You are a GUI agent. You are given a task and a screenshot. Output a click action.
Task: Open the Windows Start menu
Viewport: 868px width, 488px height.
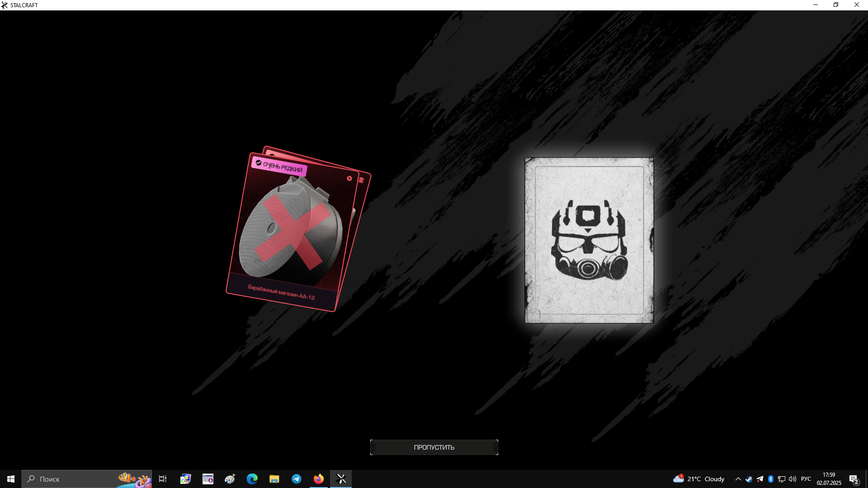(x=11, y=479)
